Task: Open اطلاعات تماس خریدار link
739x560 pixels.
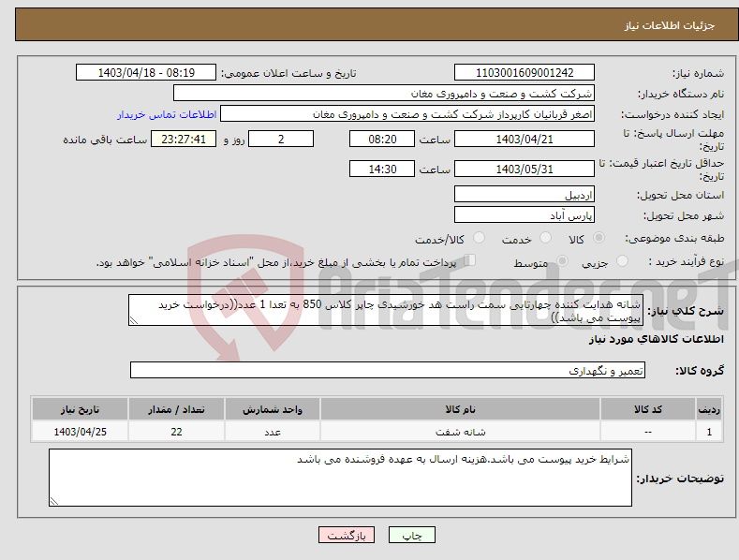Action: (167, 114)
